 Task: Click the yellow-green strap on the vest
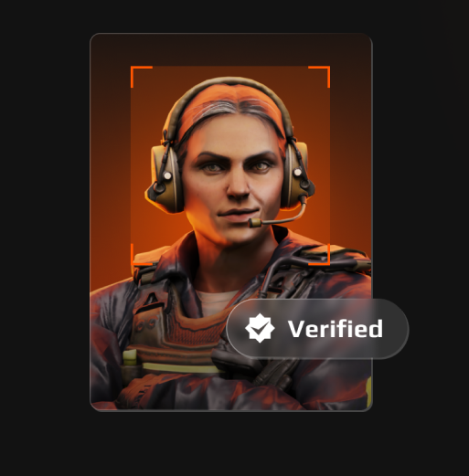(180, 368)
